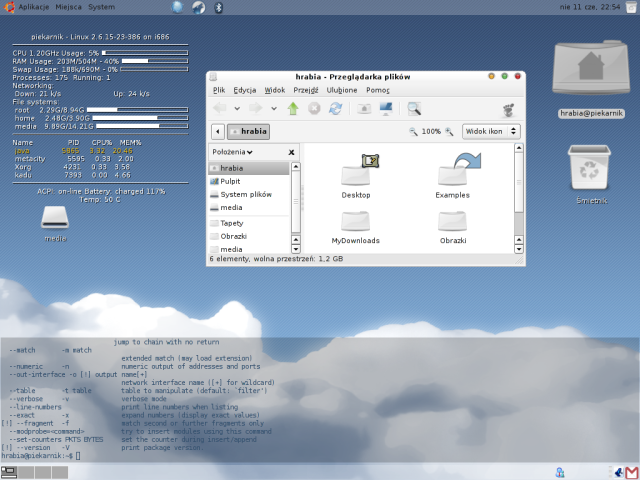
Task: Click the trash applet in top panel
Action: [631, 7]
